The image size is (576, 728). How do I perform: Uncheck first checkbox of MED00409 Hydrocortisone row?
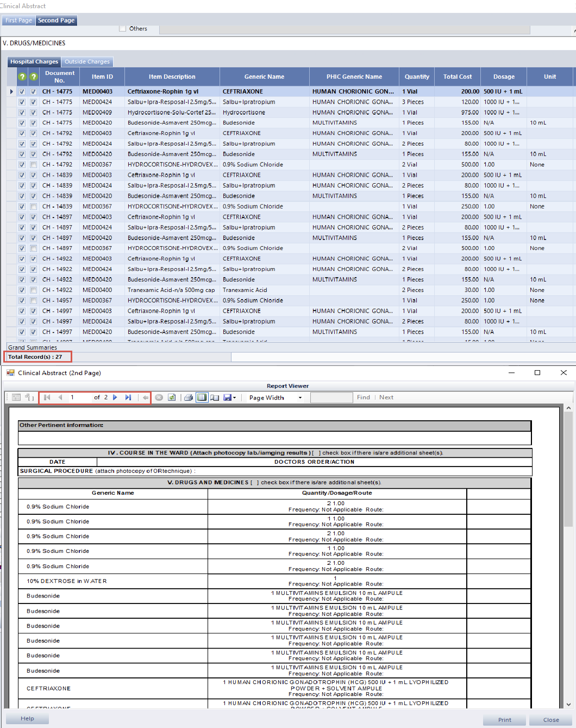[22, 113]
